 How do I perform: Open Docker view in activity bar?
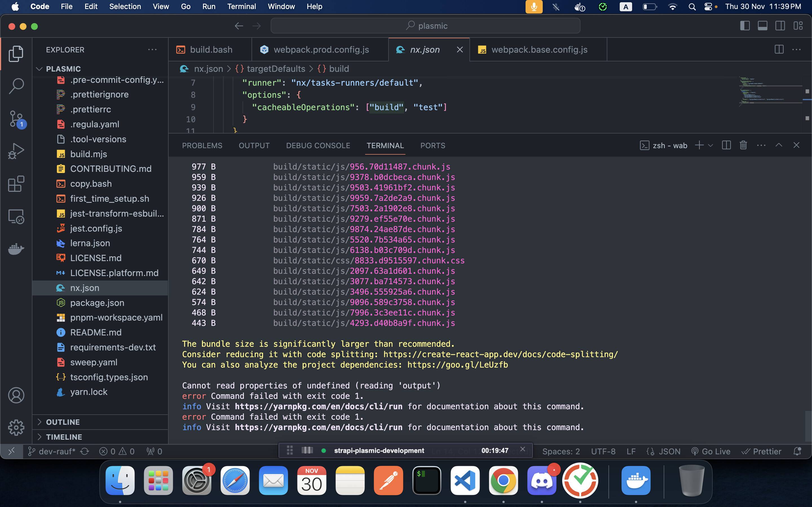click(x=16, y=249)
